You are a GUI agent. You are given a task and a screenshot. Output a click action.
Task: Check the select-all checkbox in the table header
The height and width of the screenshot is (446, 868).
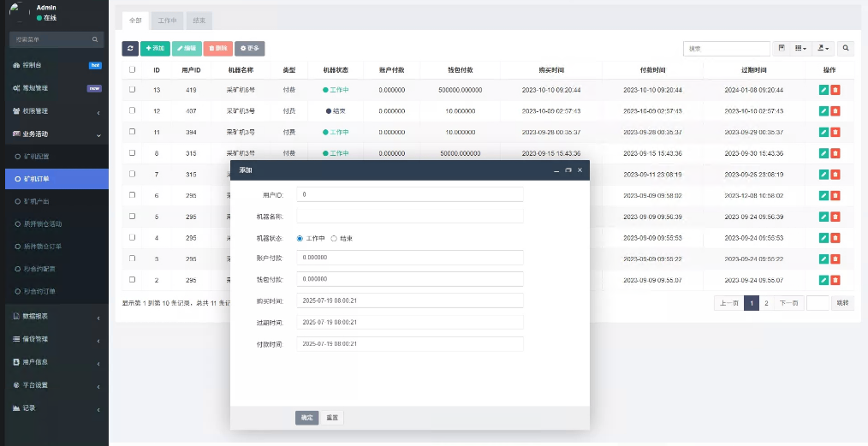[x=132, y=69]
